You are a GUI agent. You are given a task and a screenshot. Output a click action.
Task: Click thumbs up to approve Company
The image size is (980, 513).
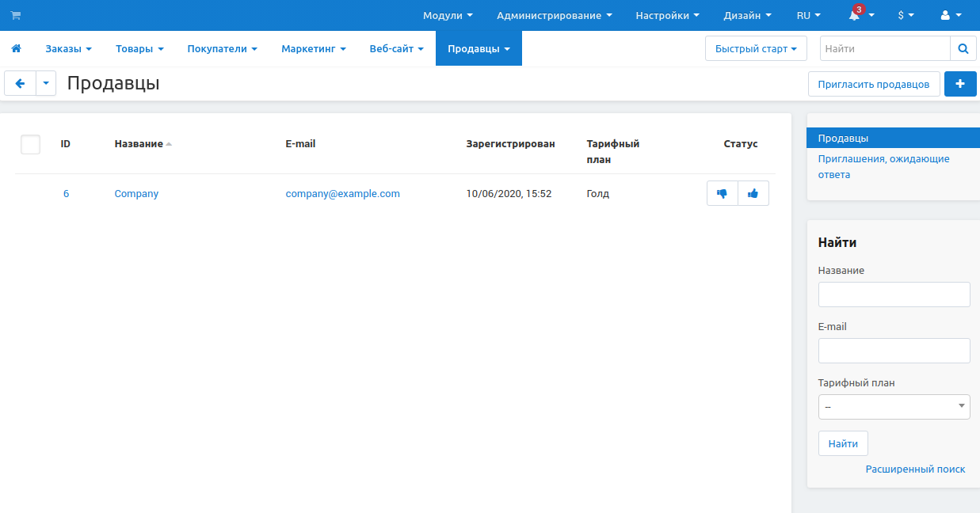point(753,193)
